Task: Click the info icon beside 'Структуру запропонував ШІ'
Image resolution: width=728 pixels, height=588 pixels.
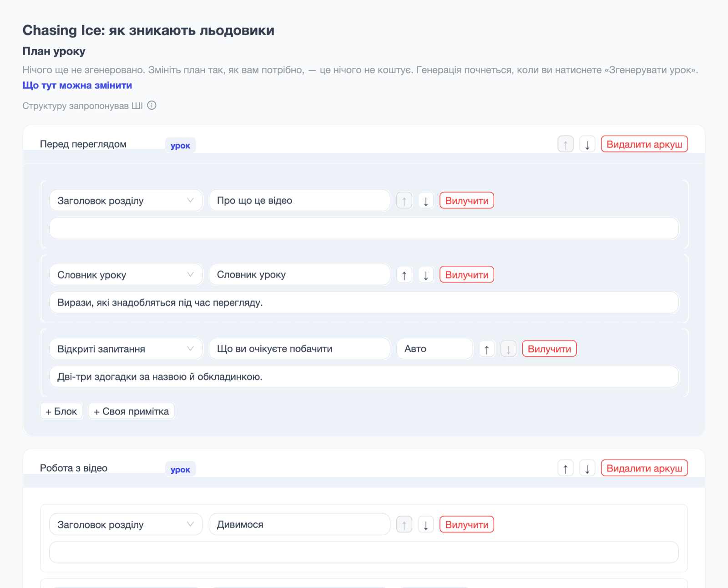Action: [152, 106]
